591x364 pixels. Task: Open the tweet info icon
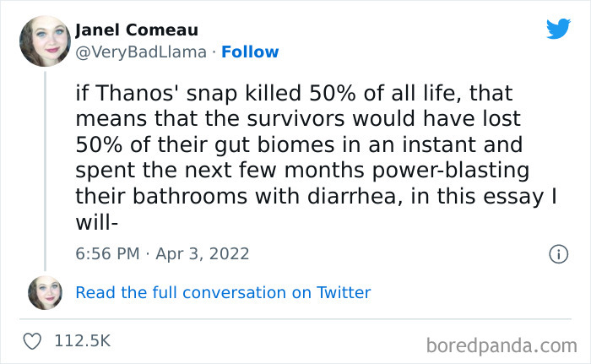click(x=557, y=253)
